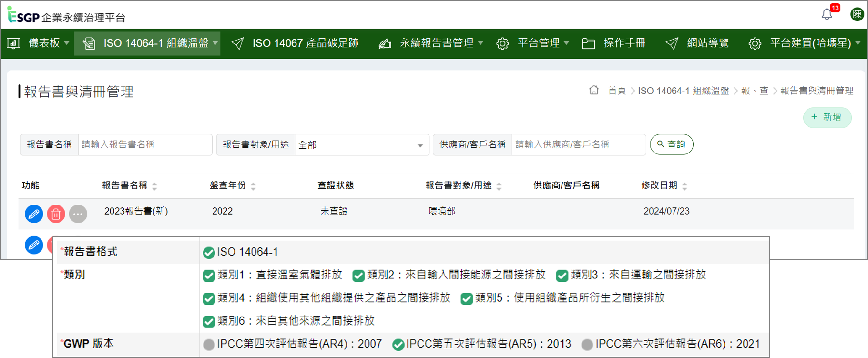This screenshot has width=868, height=358.
Task: Select IPCC AR4 2007 GWP version
Action: [209, 345]
